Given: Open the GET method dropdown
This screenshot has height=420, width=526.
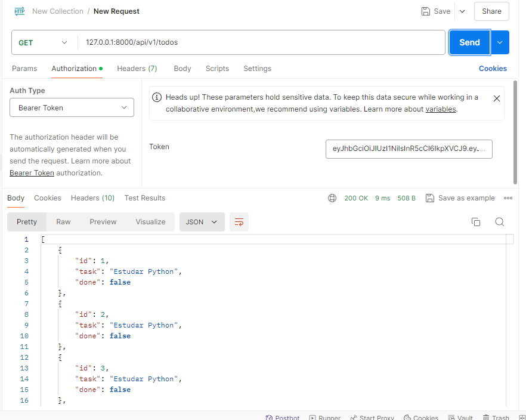Looking at the screenshot, I should pyautogui.click(x=43, y=42).
